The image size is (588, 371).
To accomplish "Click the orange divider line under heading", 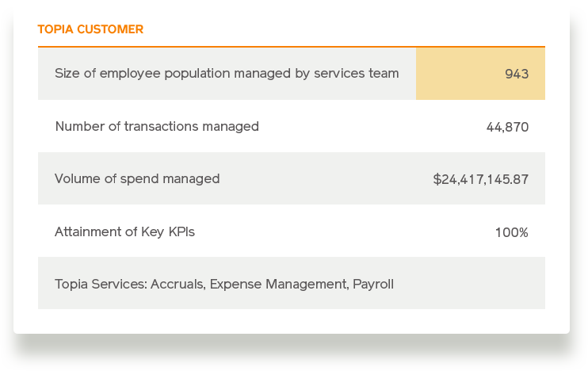I will click(x=292, y=47).
